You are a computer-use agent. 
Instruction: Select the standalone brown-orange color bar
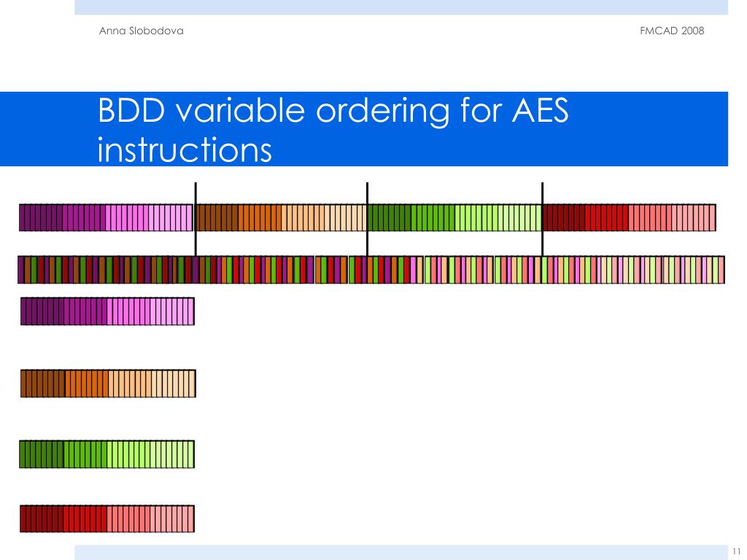[108, 384]
